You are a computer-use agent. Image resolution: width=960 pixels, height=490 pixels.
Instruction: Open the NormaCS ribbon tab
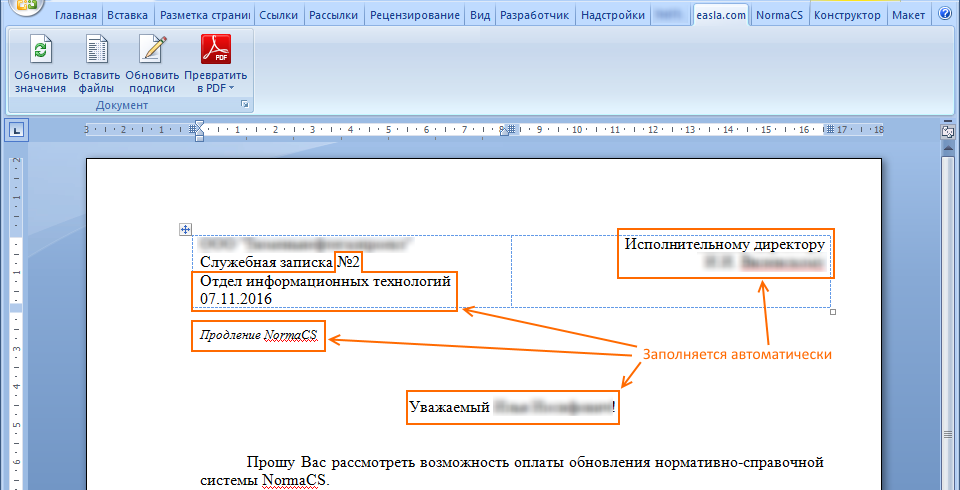tap(778, 15)
